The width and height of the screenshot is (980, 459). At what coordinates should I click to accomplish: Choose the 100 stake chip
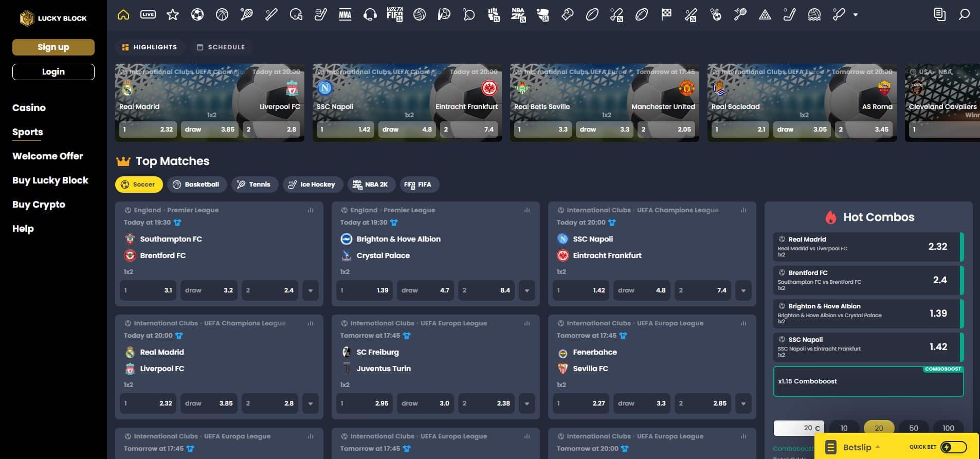coord(948,428)
